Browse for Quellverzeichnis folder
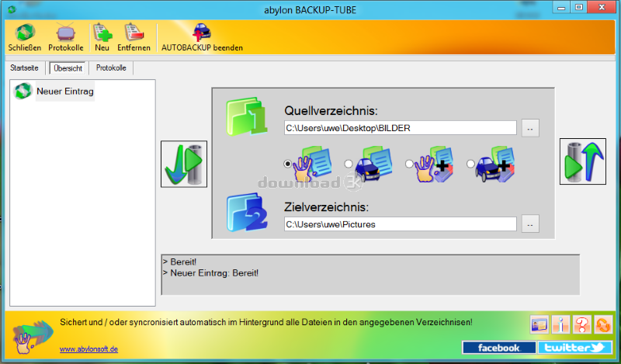Screen dimensions: 621x364 pyautogui.click(x=530, y=128)
